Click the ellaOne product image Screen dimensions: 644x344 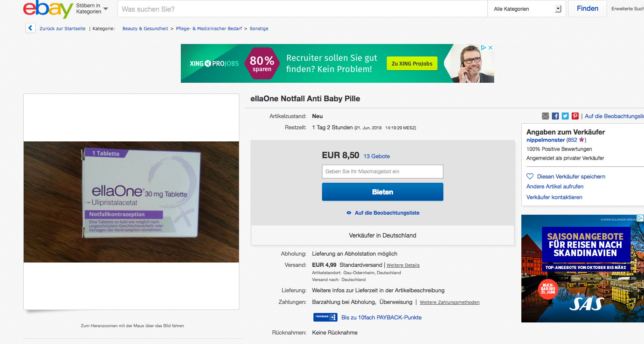pos(131,202)
